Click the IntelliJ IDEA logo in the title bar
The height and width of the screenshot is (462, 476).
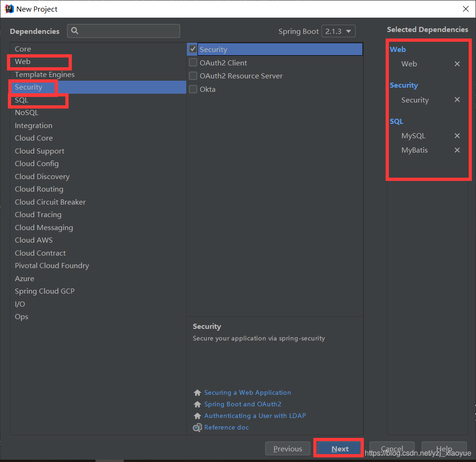(x=9, y=8)
